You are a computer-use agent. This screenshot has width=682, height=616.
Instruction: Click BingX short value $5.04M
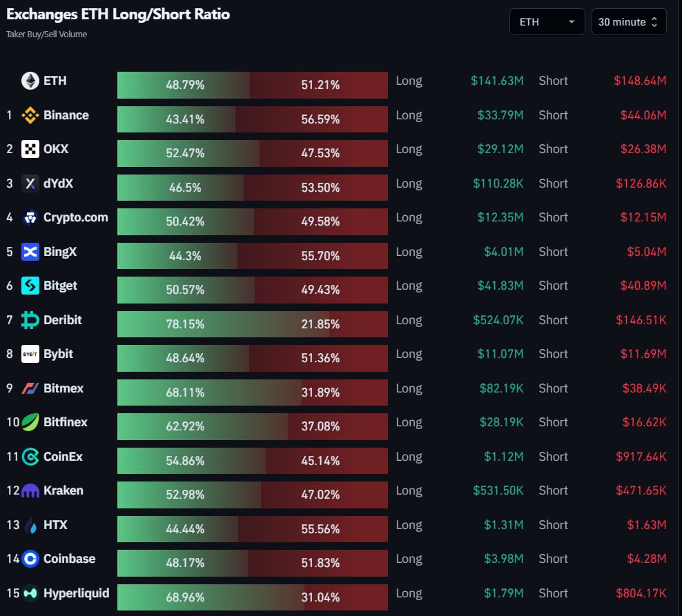[x=646, y=252]
